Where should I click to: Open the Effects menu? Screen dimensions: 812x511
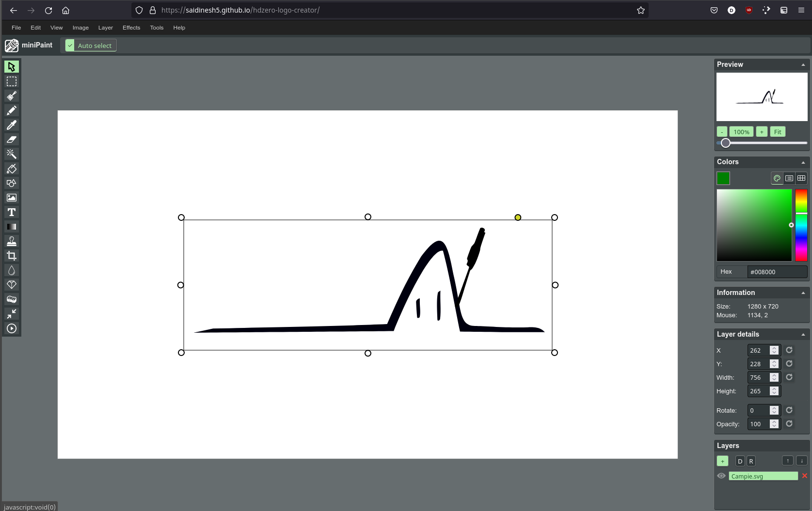[131, 28]
